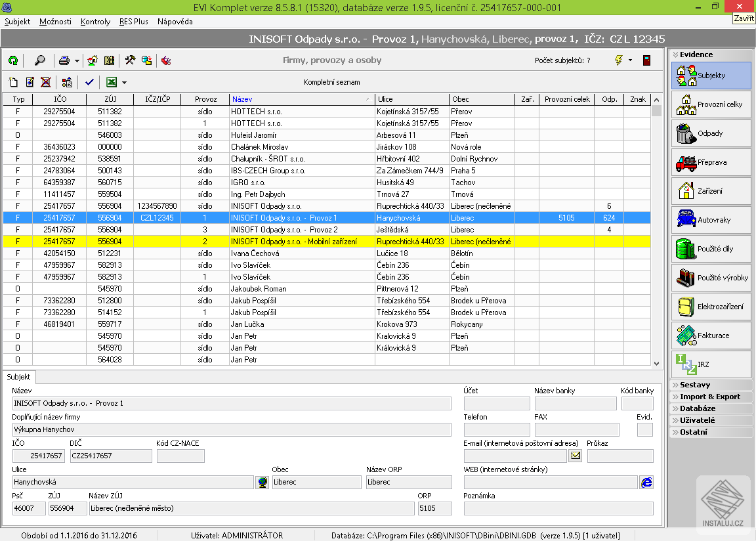Open the Kontroly menu
The height and width of the screenshot is (541, 756).
(95, 22)
